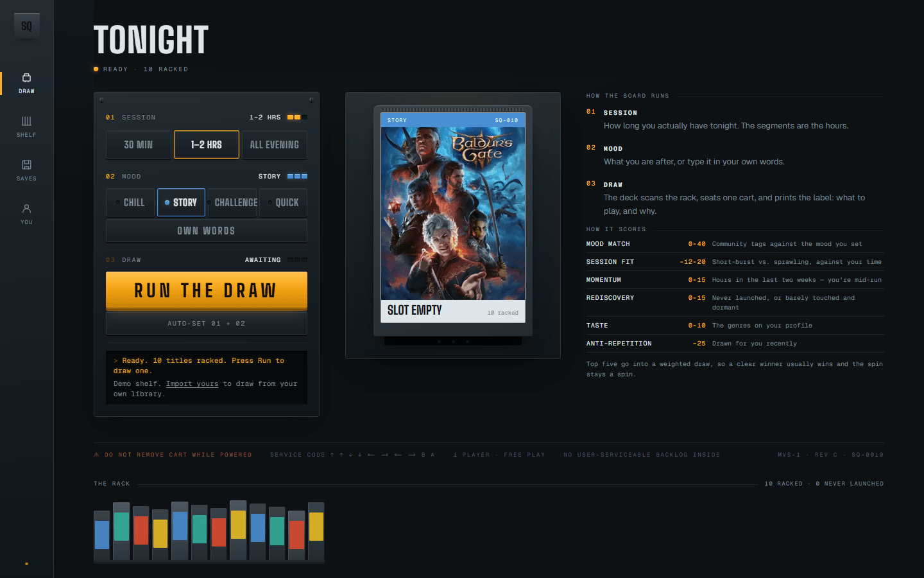Viewport: 924px width, 578px height.
Task: Click the AWAITING status text
Action: point(262,260)
